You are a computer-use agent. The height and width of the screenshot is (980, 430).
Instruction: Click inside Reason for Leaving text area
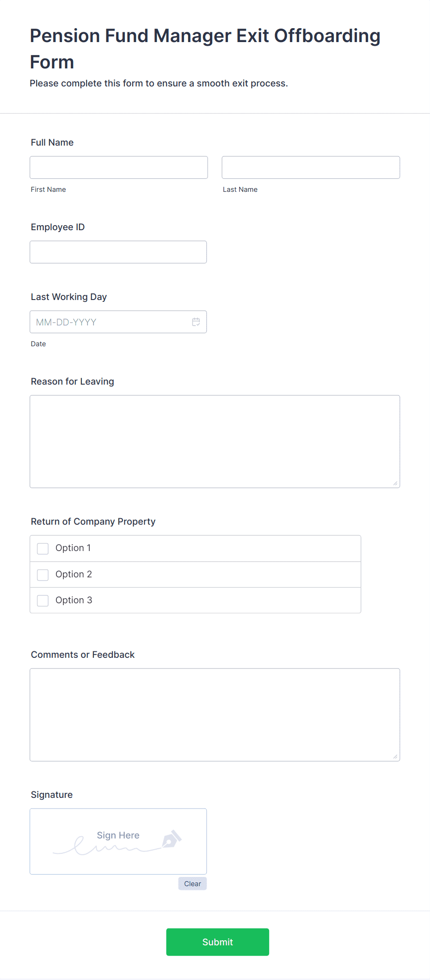coord(215,441)
